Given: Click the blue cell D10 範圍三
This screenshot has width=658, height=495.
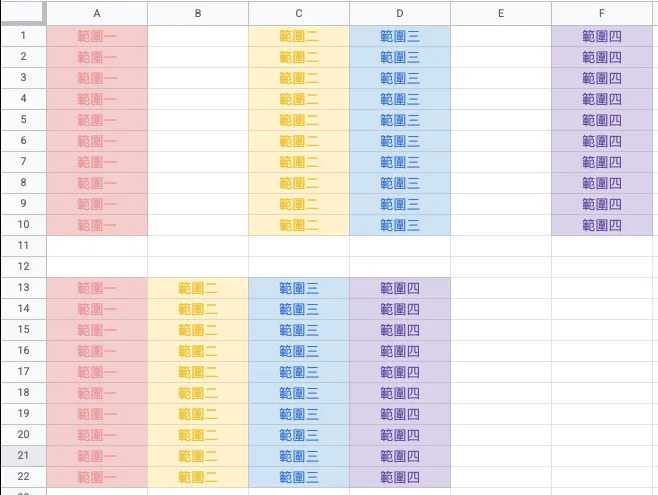Looking at the screenshot, I should pyautogui.click(x=400, y=225).
